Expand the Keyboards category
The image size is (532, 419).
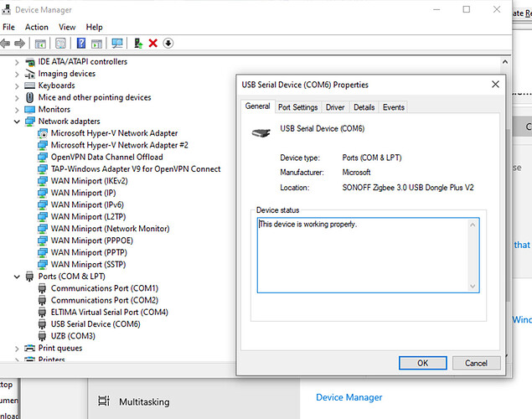[18, 85]
